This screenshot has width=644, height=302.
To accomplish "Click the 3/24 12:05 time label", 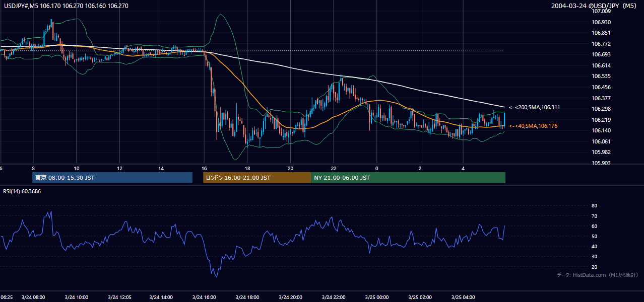I will [120, 297].
